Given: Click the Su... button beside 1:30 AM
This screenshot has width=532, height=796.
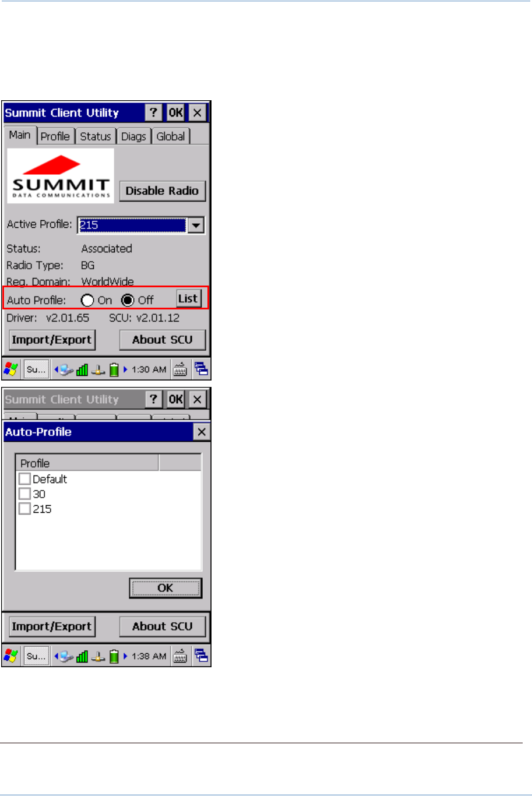Looking at the screenshot, I should (x=36, y=369).
